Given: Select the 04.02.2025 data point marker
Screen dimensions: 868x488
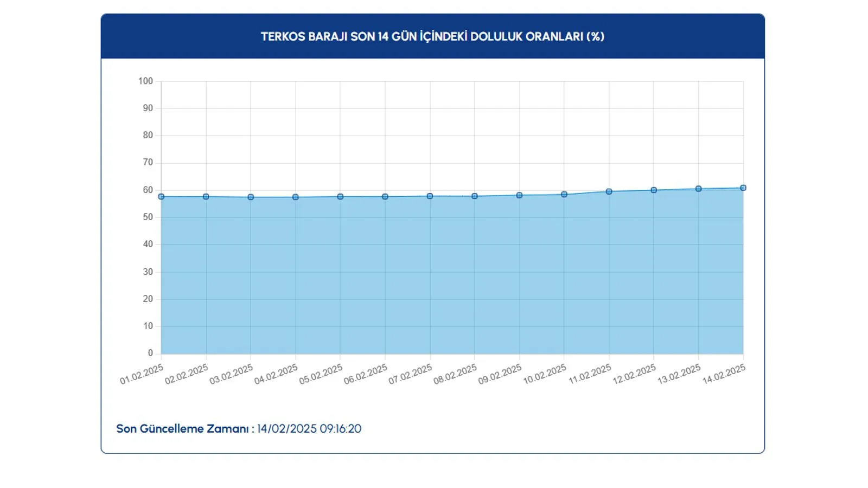Looking at the screenshot, I should tap(296, 197).
